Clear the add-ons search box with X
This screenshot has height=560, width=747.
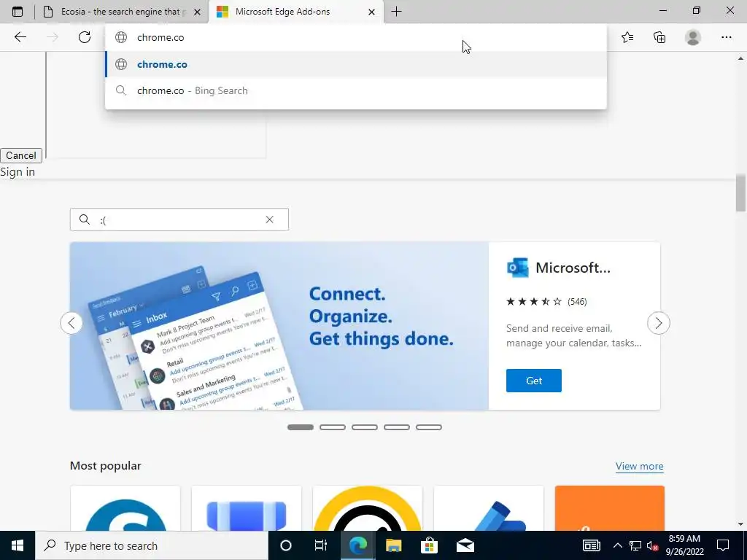click(x=270, y=219)
